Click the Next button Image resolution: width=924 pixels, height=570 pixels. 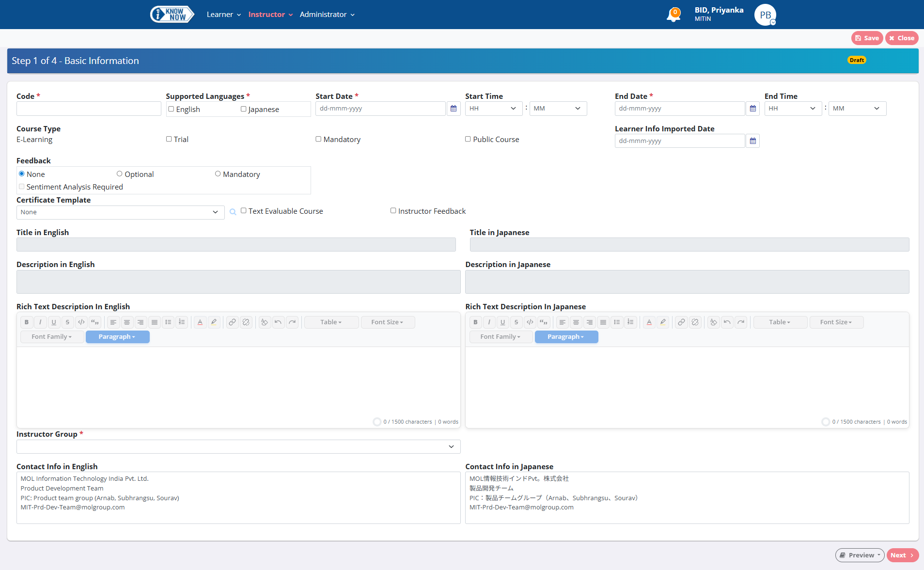tap(902, 555)
